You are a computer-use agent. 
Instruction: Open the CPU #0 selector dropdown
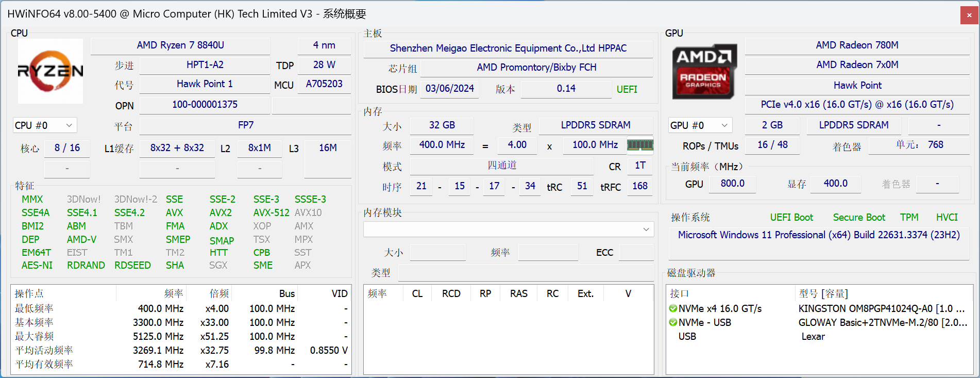pos(45,125)
